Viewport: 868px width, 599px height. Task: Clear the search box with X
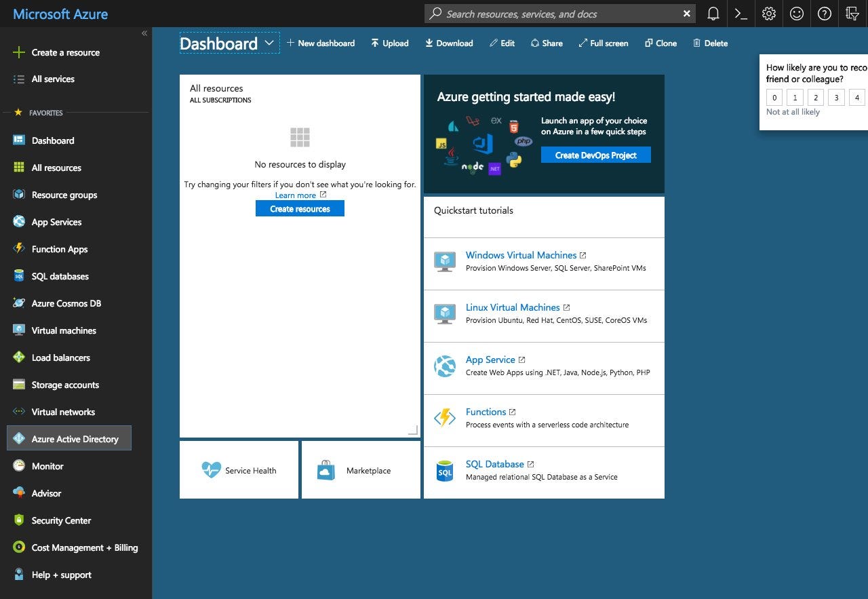pyautogui.click(x=687, y=14)
